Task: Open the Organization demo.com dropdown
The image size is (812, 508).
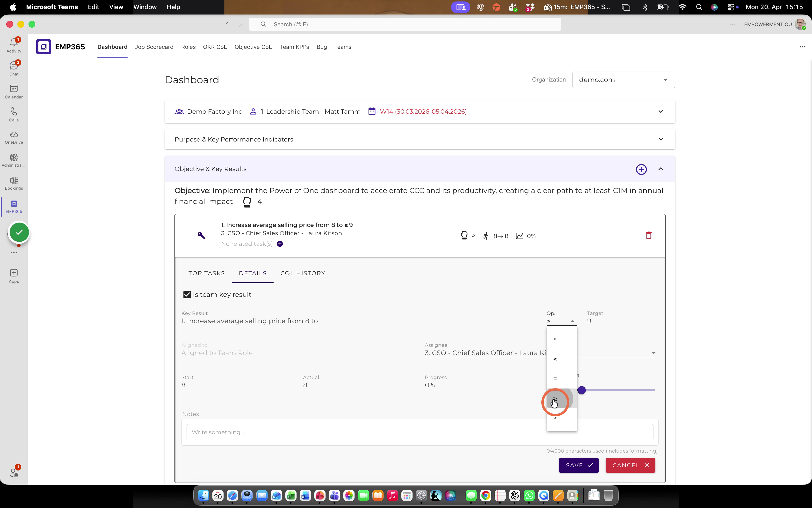Action: (x=623, y=80)
